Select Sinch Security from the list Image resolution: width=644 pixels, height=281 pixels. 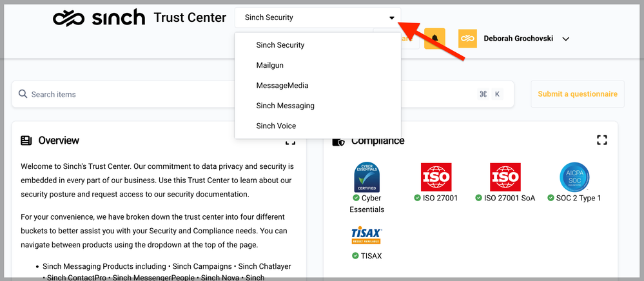pyautogui.click(x=318, y=44)
